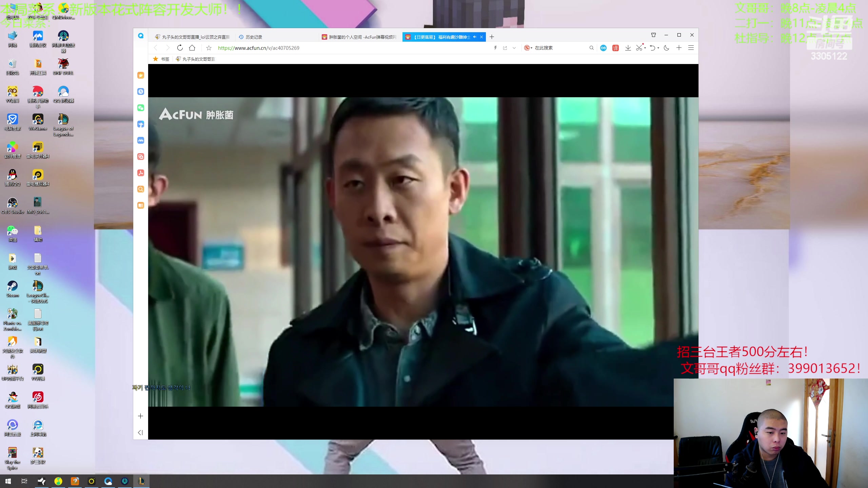Screen dimensions: 868x488
Task: Open a new browser tab
Action: [x=492, y=37]
